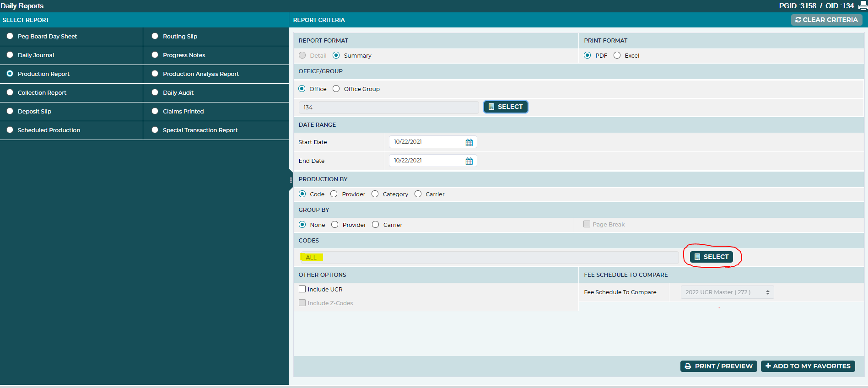
Task: Open the Start Date calendar picker
Action: pyautogui.click(x=469, y=142)
